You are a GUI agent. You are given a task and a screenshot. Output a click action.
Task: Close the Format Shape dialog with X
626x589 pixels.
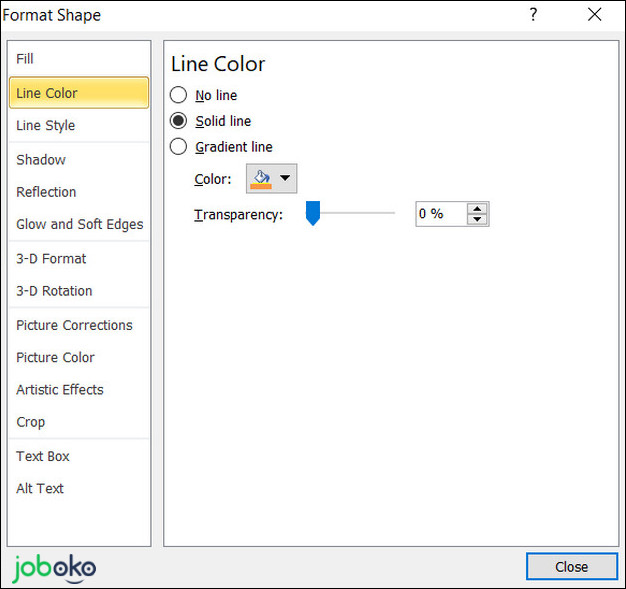coord(594,15)
